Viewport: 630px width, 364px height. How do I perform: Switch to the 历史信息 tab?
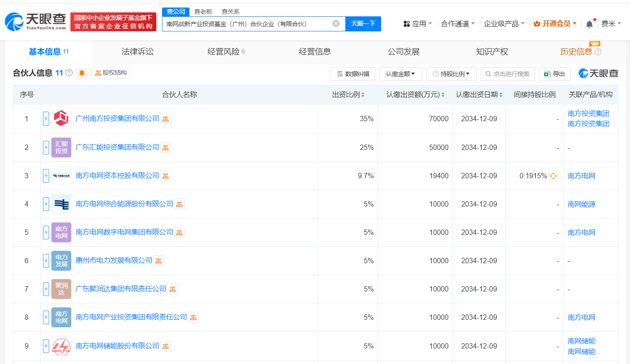coord(576,52)
